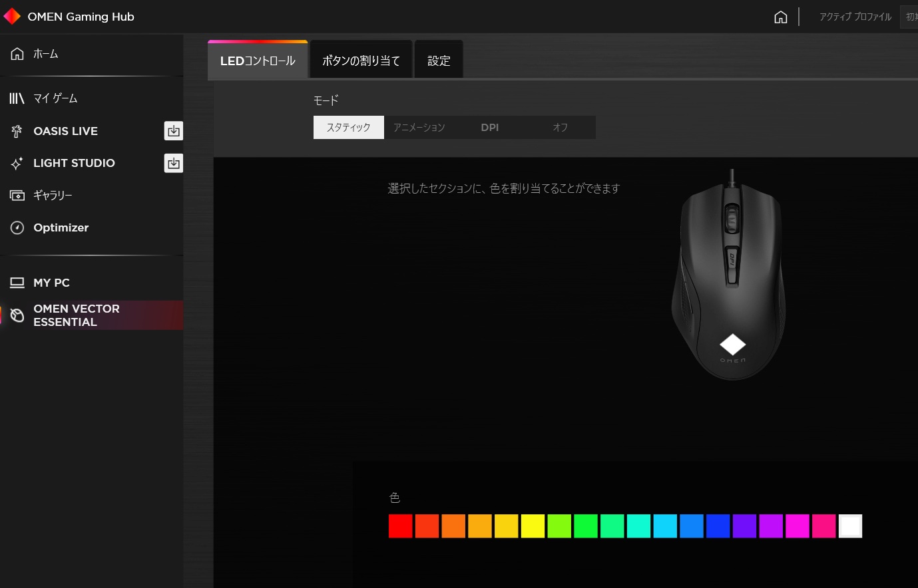The image size is (918, 588).
Task: Select DPI lighting mode
Action: [490, 127]
